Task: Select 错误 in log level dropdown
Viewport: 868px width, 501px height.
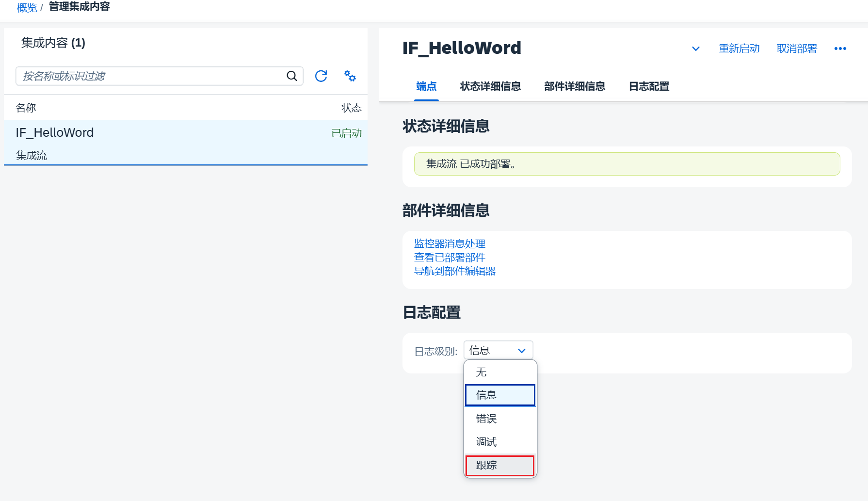Action: pos(485,419)
